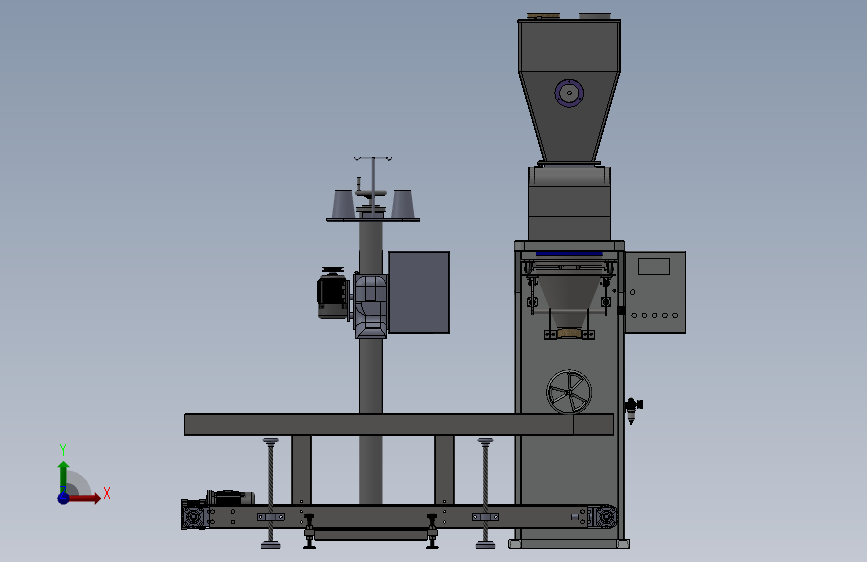867x562 pixels.
Task: Select the purple circular flange on the hopper
Action: (569, 93)
